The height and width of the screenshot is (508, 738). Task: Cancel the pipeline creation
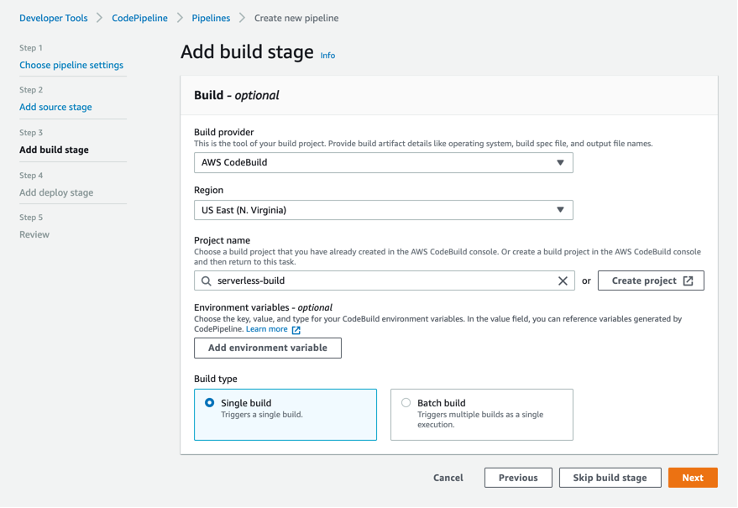click(448, 478)
